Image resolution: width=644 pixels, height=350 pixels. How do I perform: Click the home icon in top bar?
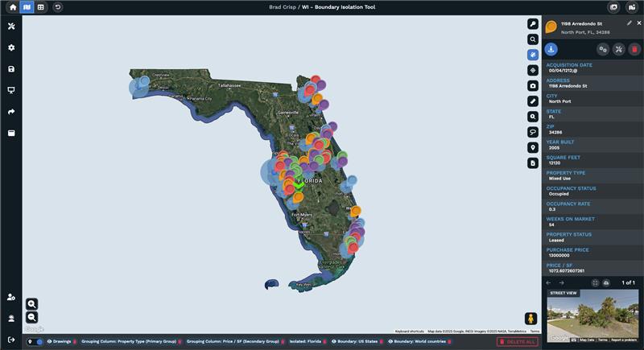11,6
